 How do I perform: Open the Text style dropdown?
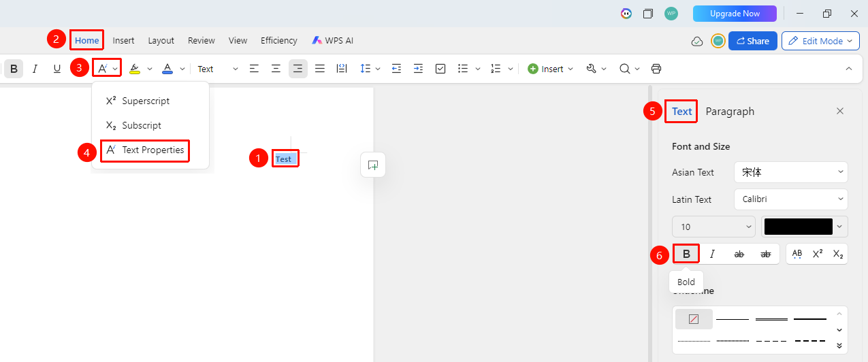pyautogui.click(x=218, y=69)
